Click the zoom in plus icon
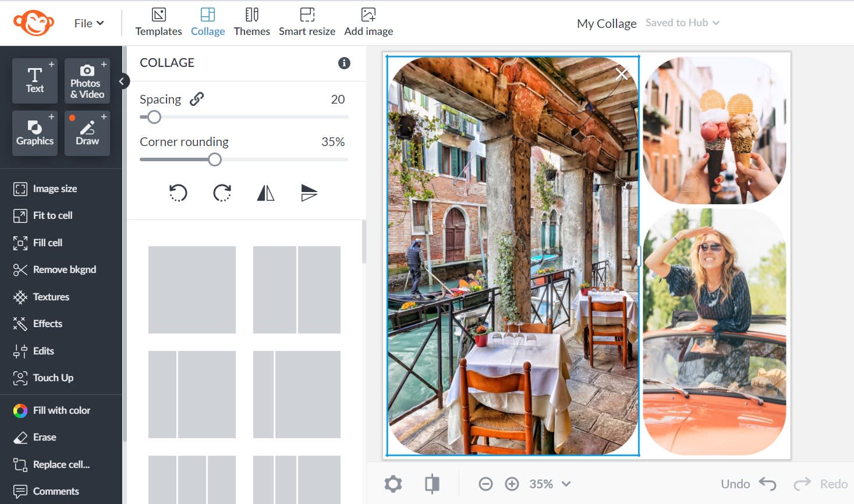The width and height of the screenshot is (854, 504). point(512,484)
